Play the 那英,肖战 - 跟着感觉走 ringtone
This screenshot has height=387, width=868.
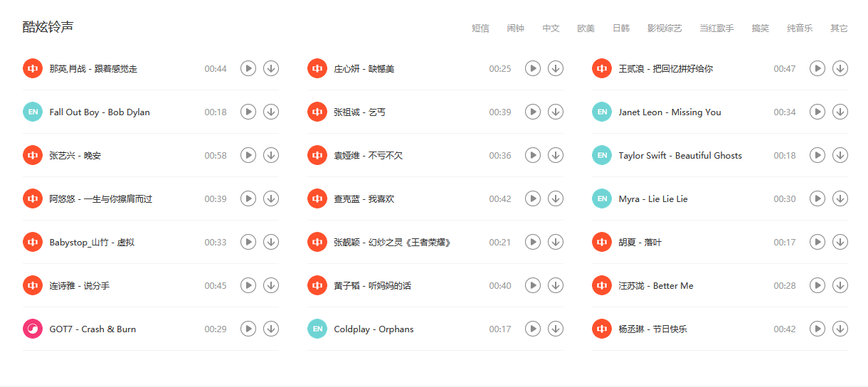[248, 68]
